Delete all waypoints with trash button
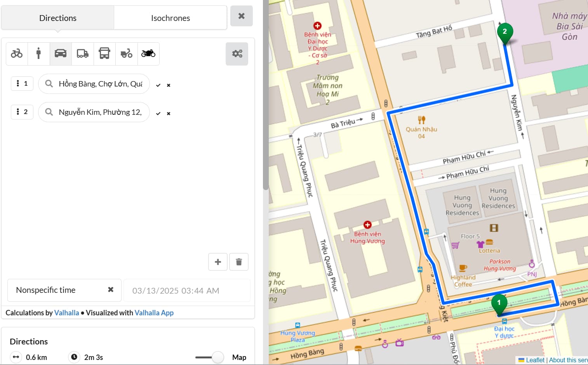588x365 pixels. (239, 262)
